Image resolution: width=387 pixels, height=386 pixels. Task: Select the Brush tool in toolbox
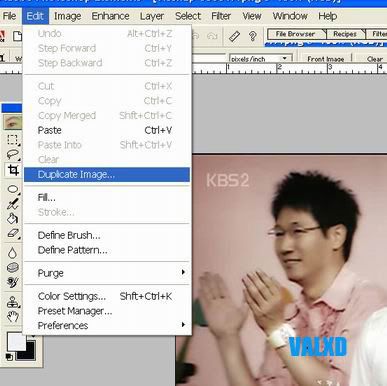13,203
